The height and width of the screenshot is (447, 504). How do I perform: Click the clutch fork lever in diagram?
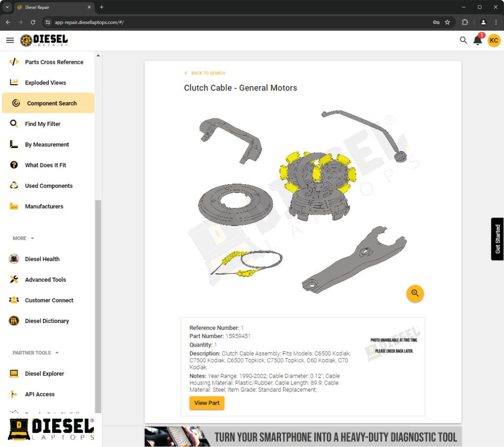(354, 260)
